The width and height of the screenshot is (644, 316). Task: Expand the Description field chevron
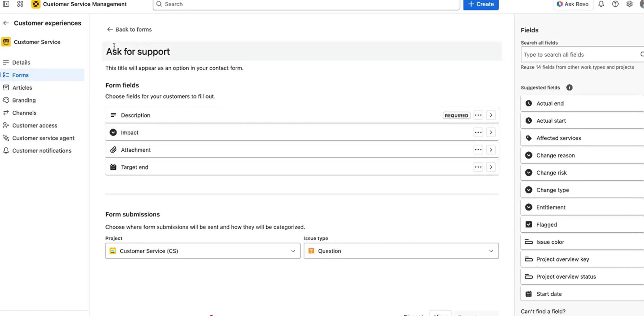pos(491,115)
